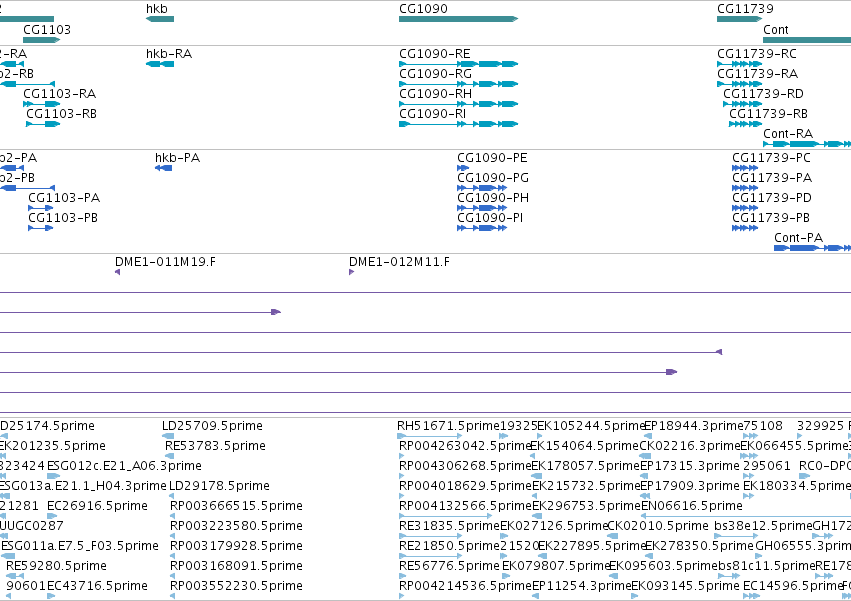Image resolution: width=851 pixels, height=601 pixels.
Task: Click EST RP004214536.5prime
Action: coord(402,596)
